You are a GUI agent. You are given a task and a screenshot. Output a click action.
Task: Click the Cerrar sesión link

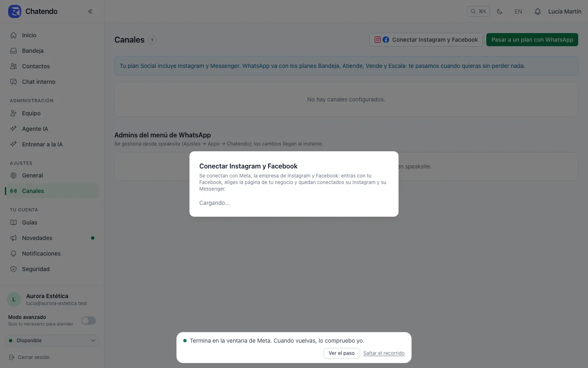tap(33, 357)
